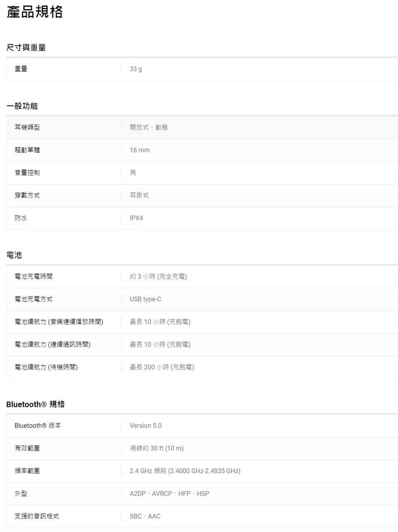Select the USB type-C charging value
This screenshot has height=532, width=398.
coord(145,299)
